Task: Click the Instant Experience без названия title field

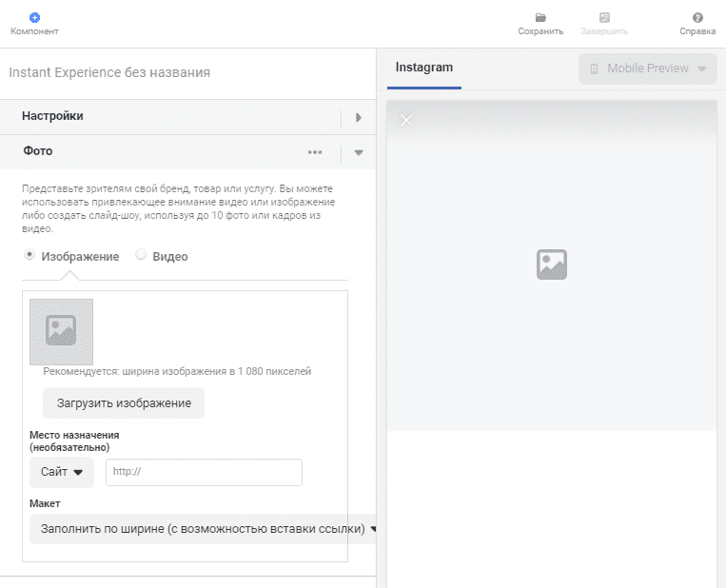Action: [109, 72]
